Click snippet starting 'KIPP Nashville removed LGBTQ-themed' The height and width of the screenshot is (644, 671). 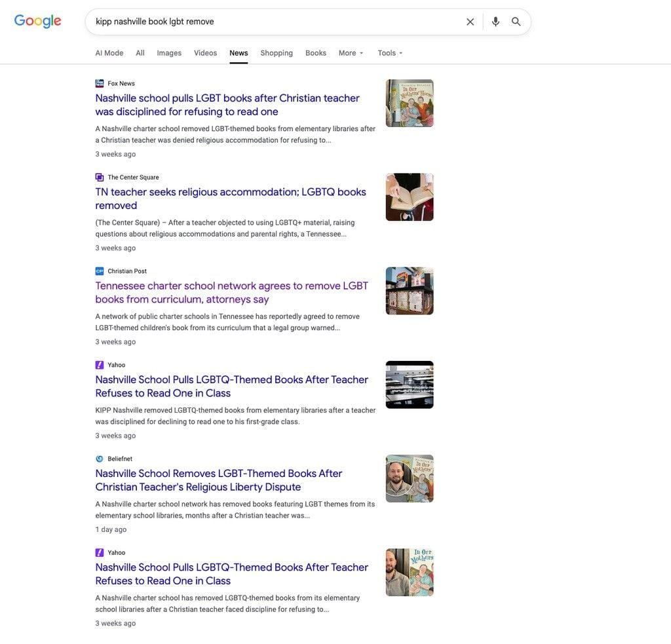pyautogui.click(x=235, y=416)
